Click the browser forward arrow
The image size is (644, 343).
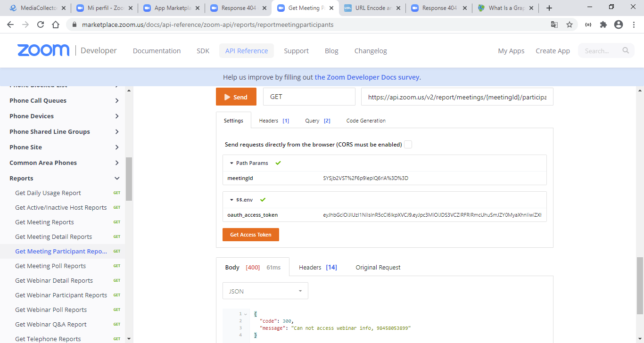pos(25,24)
